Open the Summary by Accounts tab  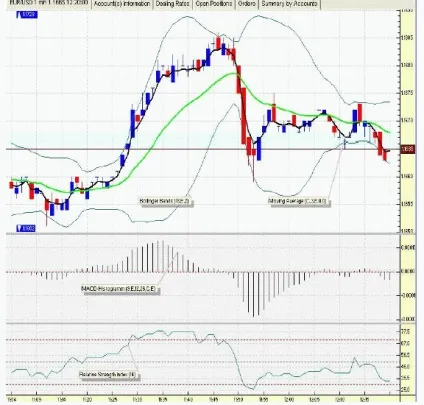point(289,4)
